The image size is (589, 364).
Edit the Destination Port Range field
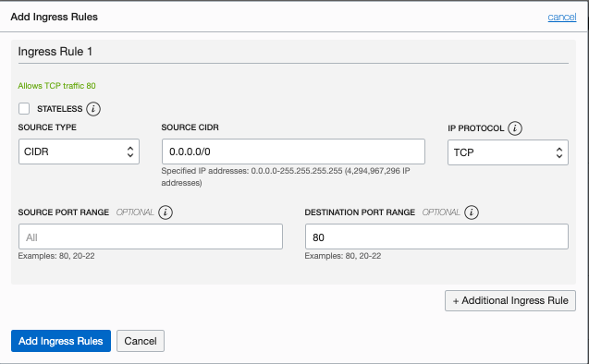click(436, 237)
